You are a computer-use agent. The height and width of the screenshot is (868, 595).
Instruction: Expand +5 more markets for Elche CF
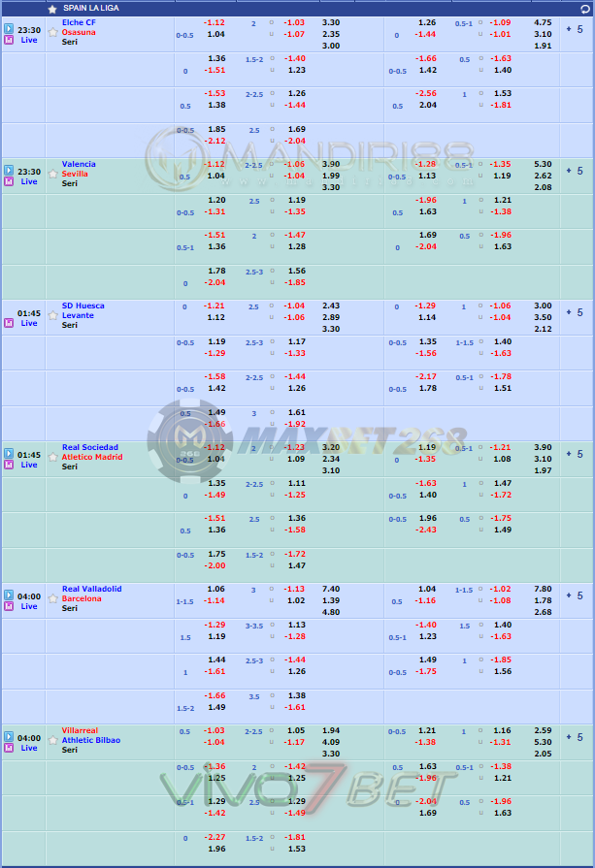[x=575, y=29]
